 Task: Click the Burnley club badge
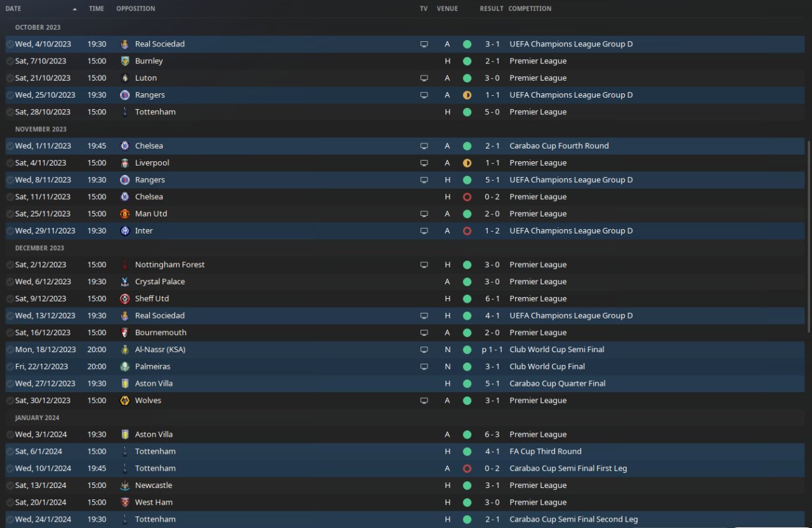coord(125,61)
